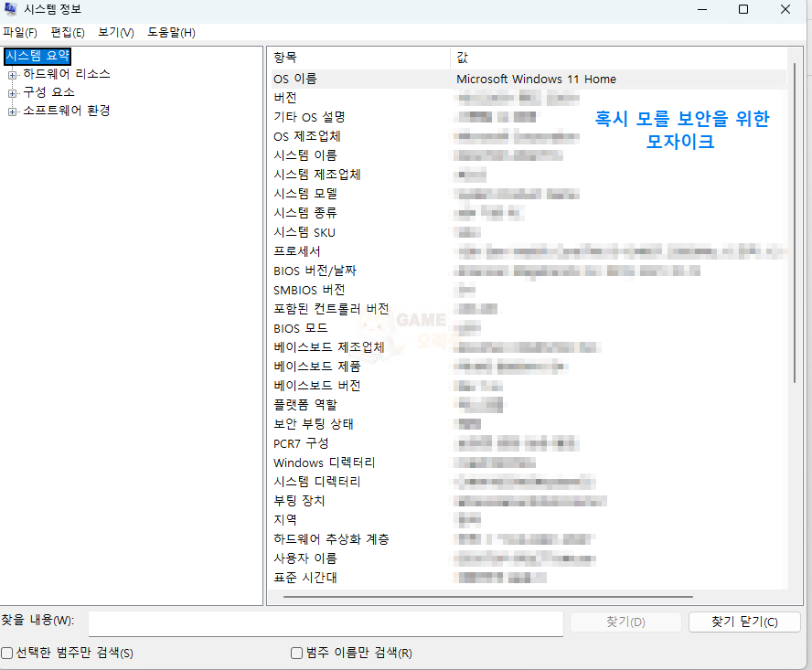
Task: Select the OS 이름 row
Action: coord(529,79)
